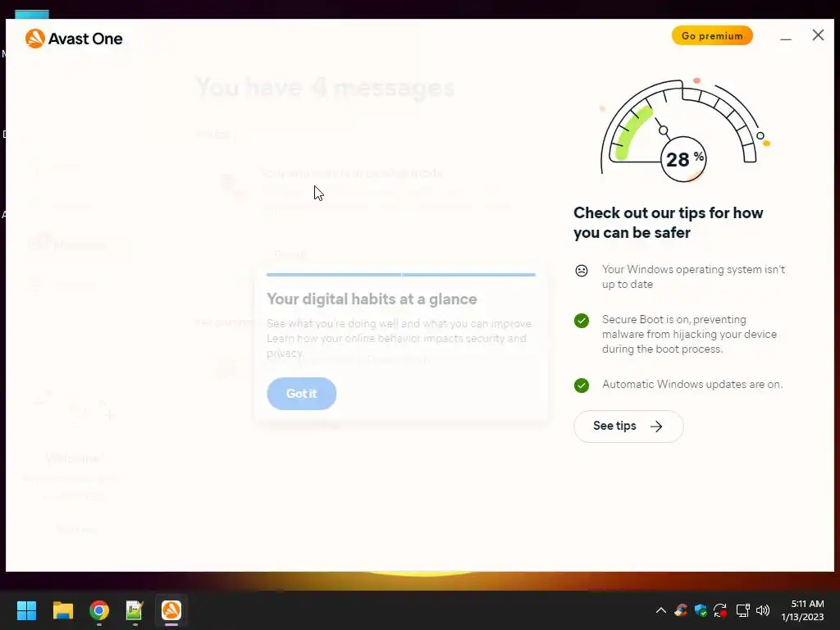Image resolution: width=840 pixels, height=630 pixels.
Task: Open the Windows Start menu
Action: coord(26,610)
